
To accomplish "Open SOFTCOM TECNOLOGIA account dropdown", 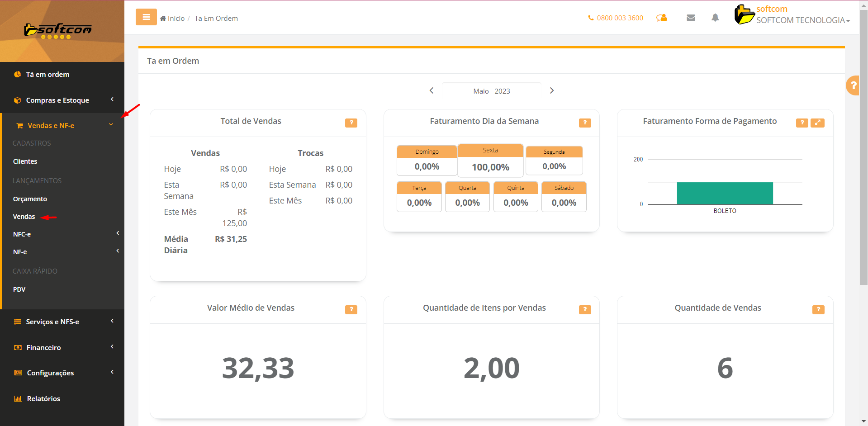I will (803, 20).
